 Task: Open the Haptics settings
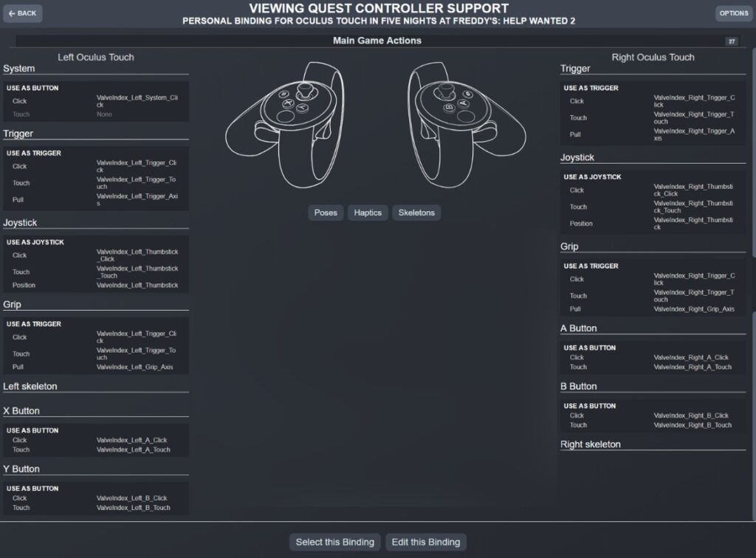pos(368,213)
